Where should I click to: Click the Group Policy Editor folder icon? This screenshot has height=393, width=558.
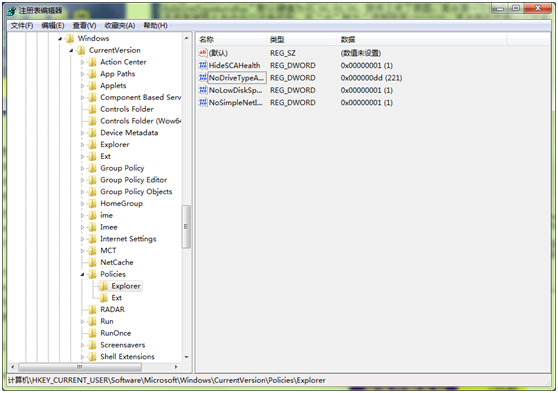pos(93,180)
